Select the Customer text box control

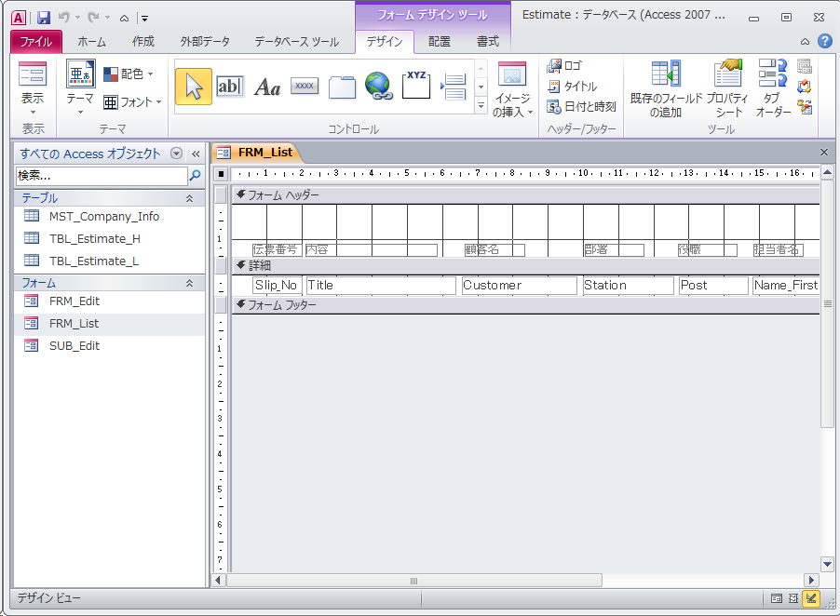coord(519,286)
